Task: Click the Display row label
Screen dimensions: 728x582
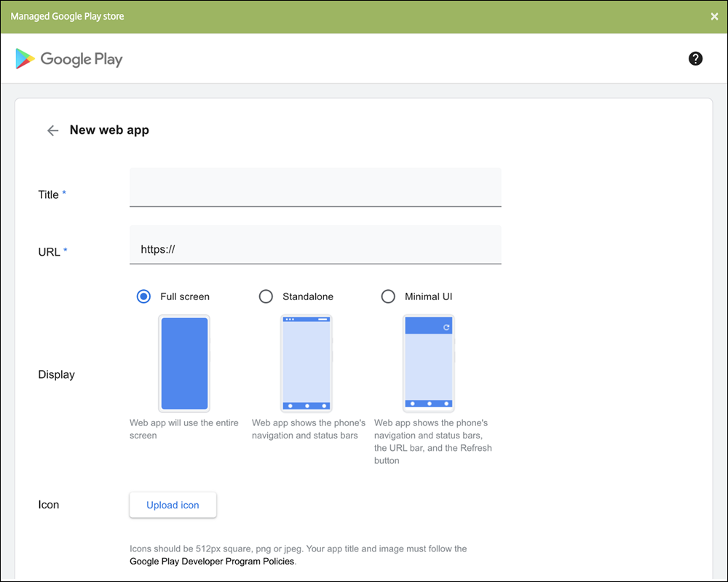Action: pyautogui.click(x=57, y=374)
